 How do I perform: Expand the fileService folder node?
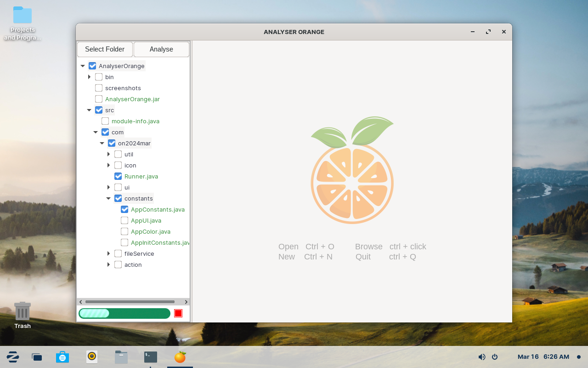coord(108,253)
